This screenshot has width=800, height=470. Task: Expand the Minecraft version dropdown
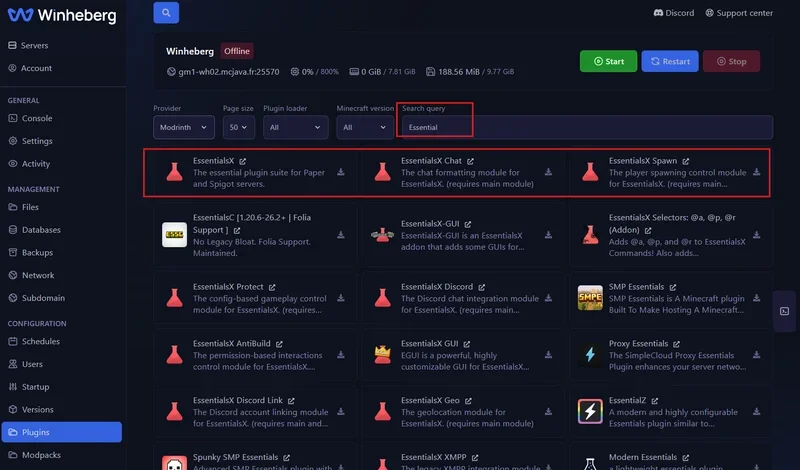(365, 127)
